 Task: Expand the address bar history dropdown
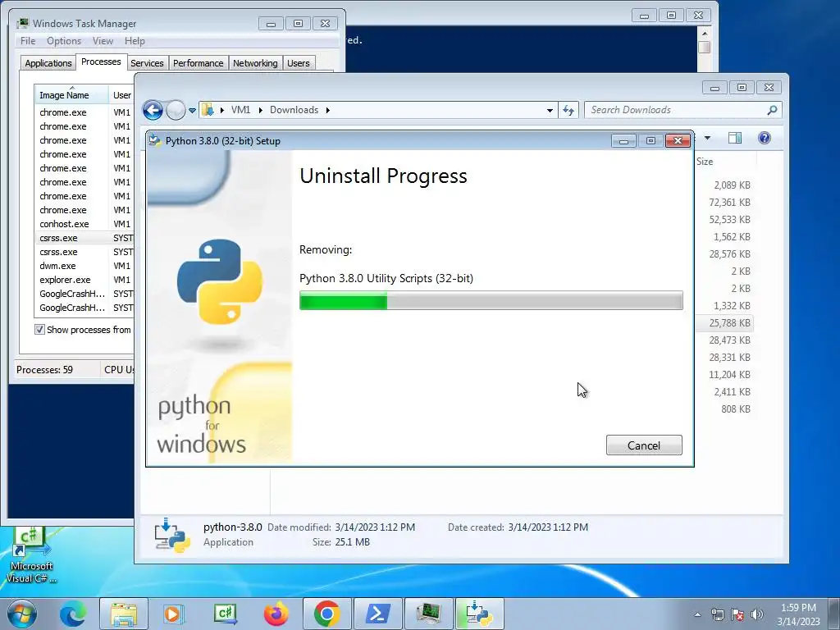pos(550,111)
